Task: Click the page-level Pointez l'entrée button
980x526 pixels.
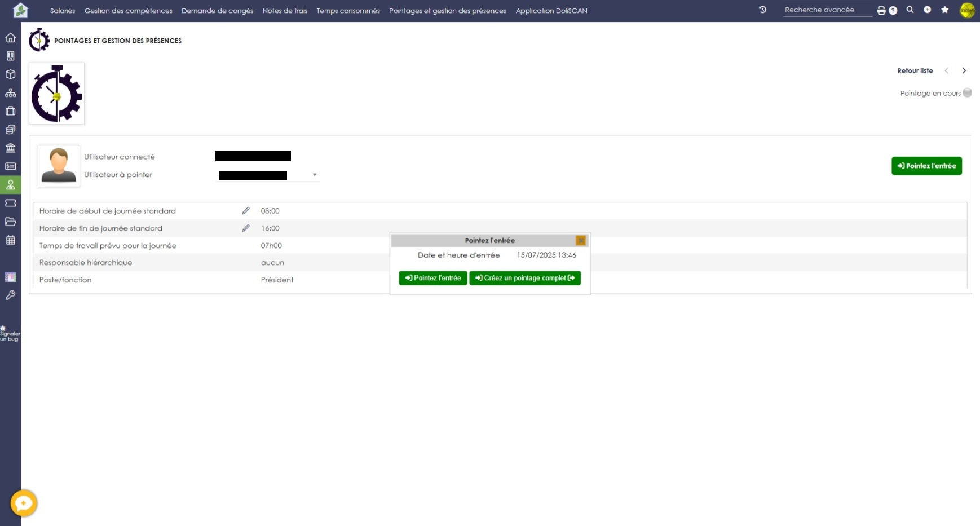Action: [x=926, y=166]
